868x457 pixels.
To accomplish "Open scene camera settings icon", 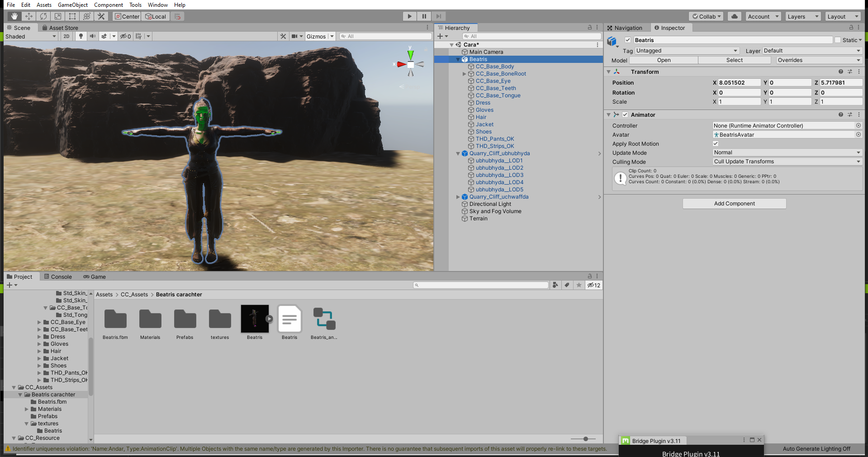I will (x=294, y=36).
